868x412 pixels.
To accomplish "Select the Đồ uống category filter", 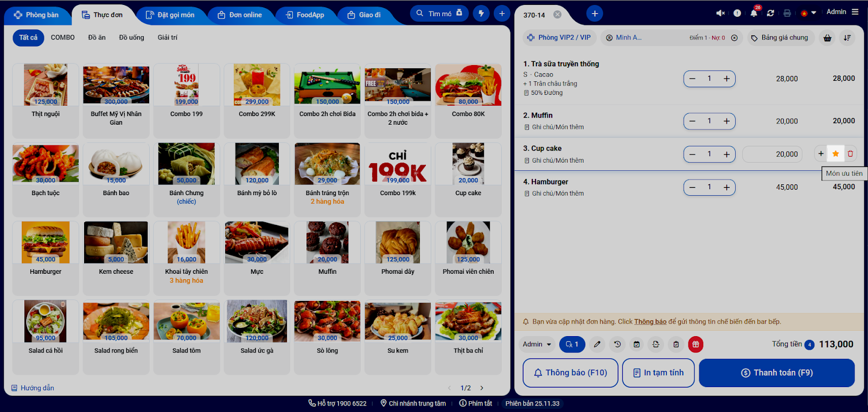I will pyautogui.click(x=132, y=38).
